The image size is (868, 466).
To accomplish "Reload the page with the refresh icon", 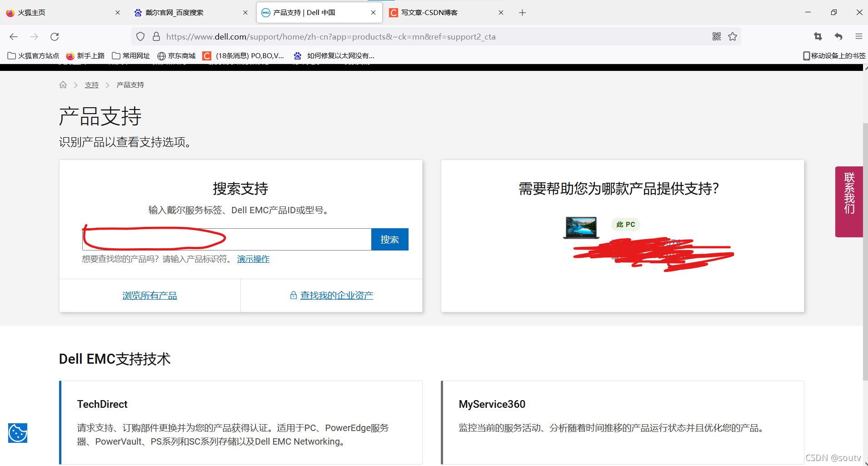I will [55, 37].
